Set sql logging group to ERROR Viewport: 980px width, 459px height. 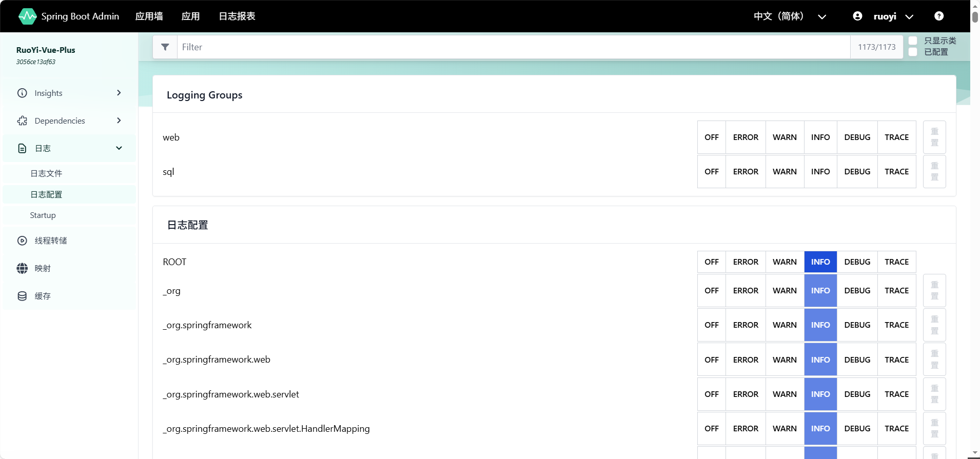(x=745, y=172)
